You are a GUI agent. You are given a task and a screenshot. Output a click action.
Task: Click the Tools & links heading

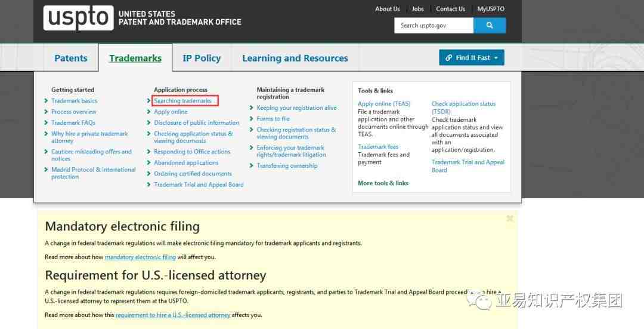coord(375,91)
